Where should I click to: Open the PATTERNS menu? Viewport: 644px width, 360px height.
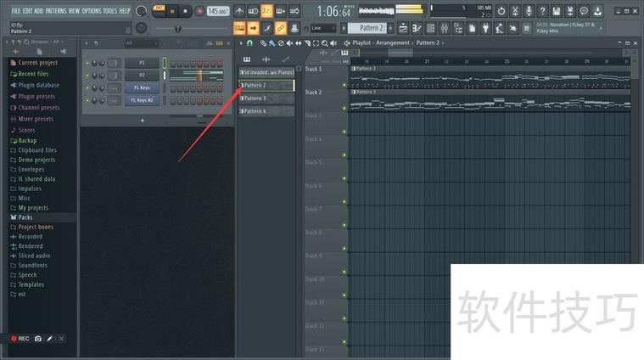pos(56,11)
